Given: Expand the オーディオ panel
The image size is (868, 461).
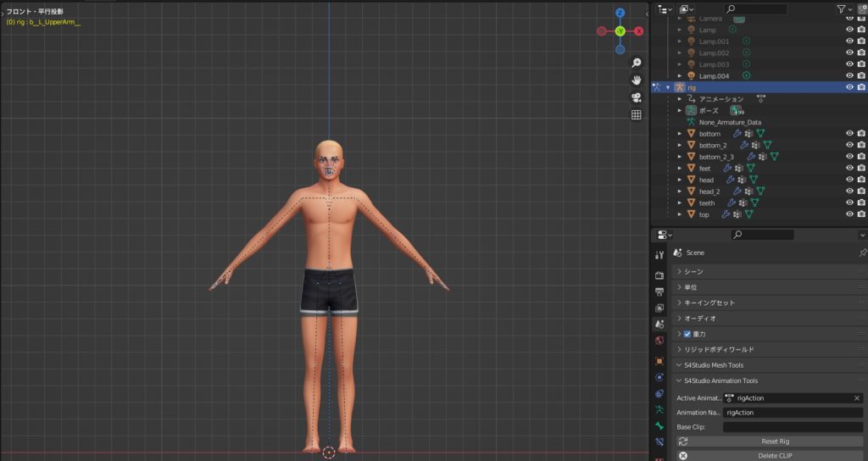Looking at the screenshot, I should point(700,319).
